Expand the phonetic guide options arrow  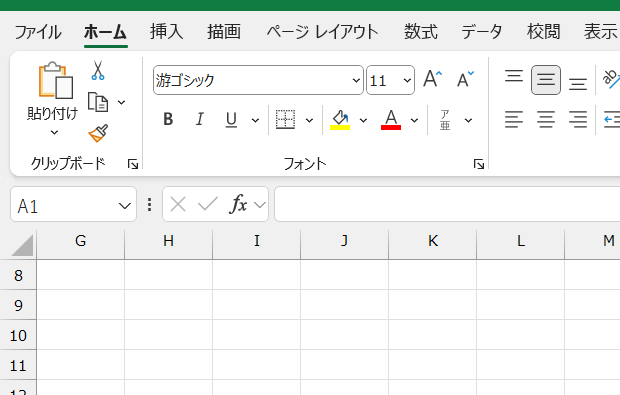(x=468, y=120)
